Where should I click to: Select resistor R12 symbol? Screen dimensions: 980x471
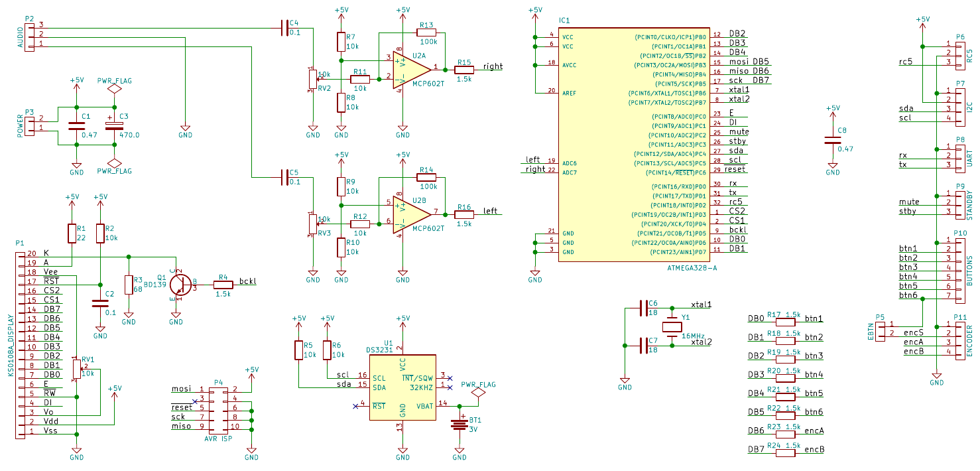pyautogui.click(x=360, y=224)
